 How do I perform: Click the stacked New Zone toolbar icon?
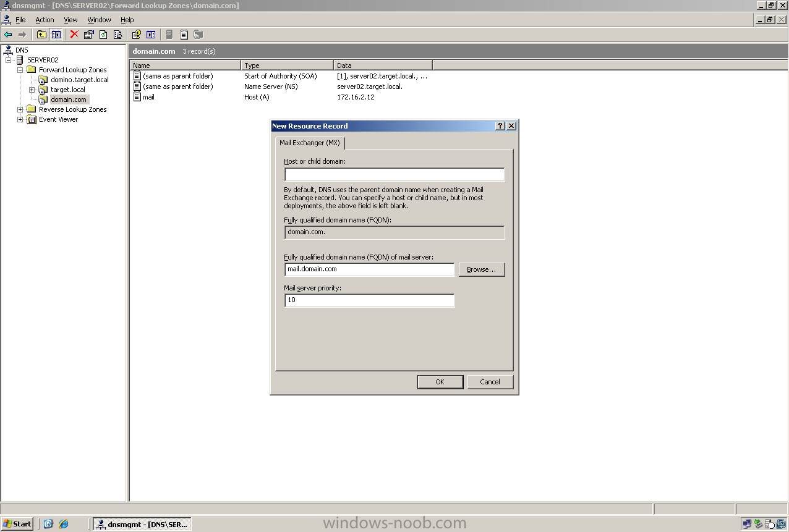198,35
